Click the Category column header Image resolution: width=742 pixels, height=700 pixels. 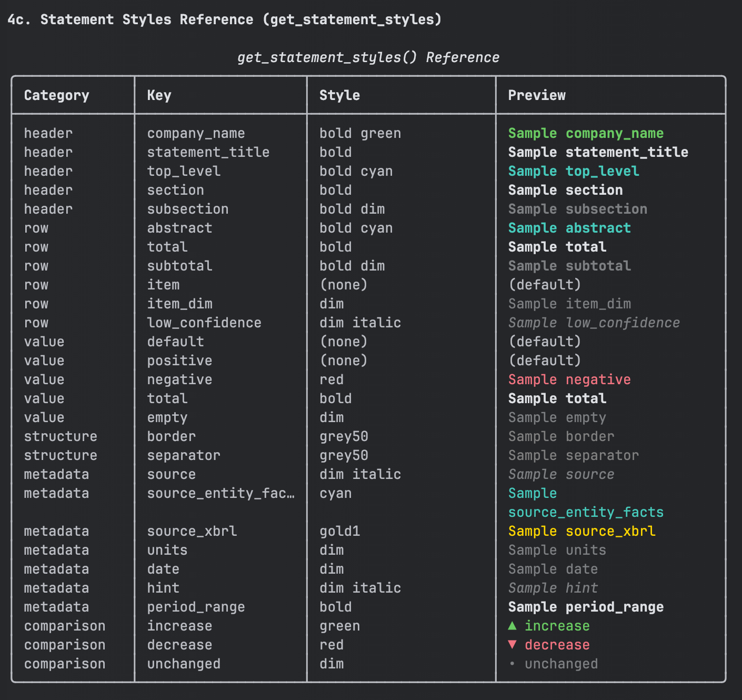(56, 95)
